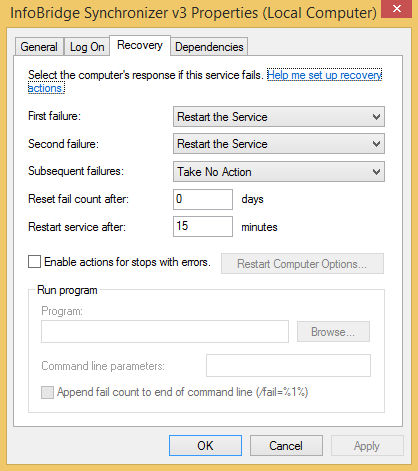Click the Command line parameters field
Screen dimensions: 418x471
pyautogui.click(x=288, y=365)
